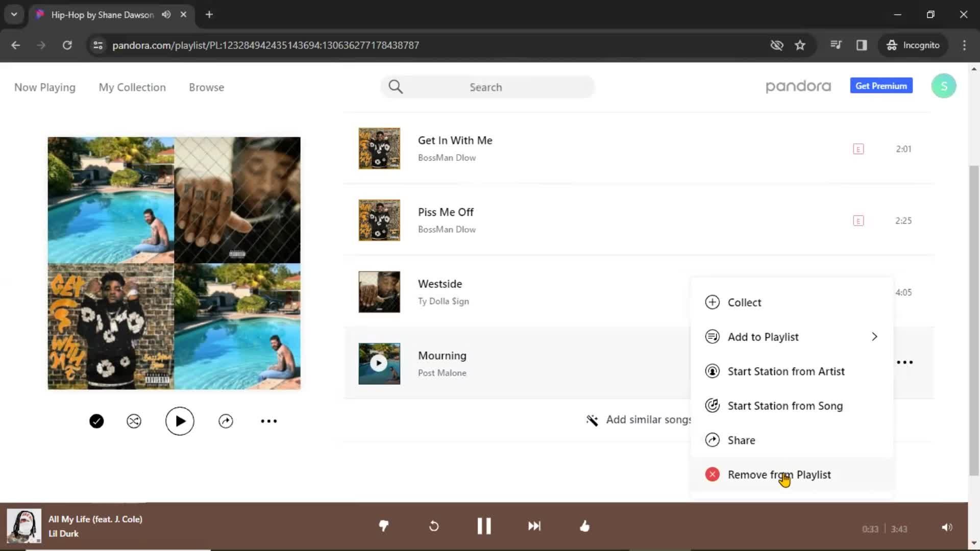
Task: Open a new browser tab
Action: click(x=209, y=15)
